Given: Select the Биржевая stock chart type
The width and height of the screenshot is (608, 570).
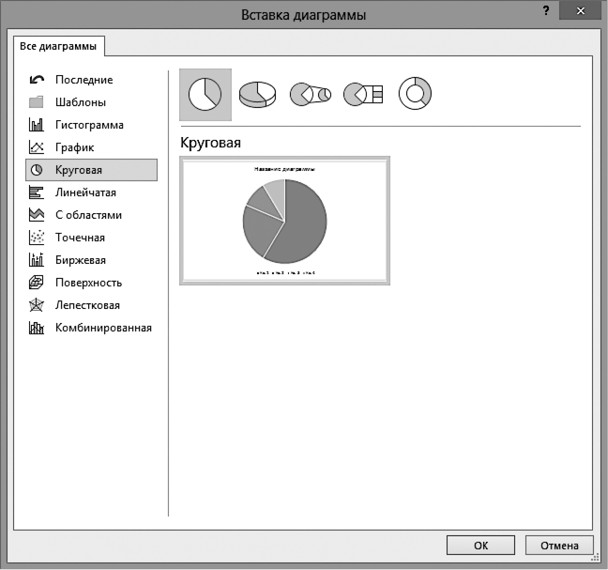Looking at the screenshot, I should tap(80, 260).
